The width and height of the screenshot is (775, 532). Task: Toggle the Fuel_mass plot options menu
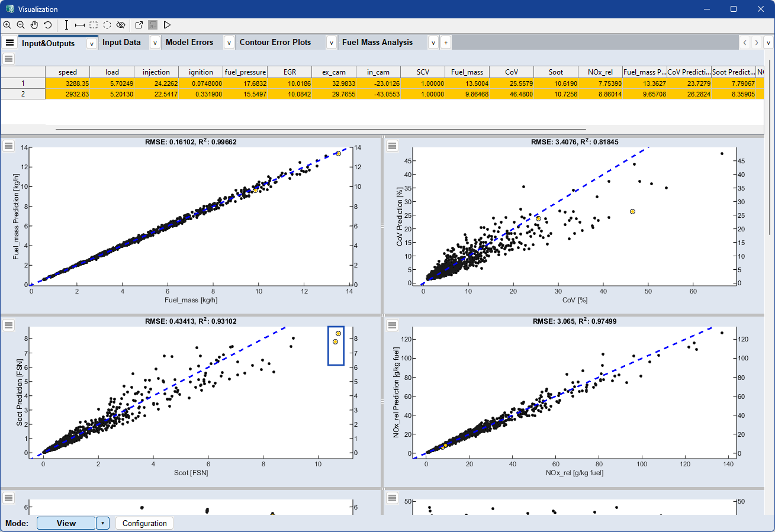(x=9, y=146)
